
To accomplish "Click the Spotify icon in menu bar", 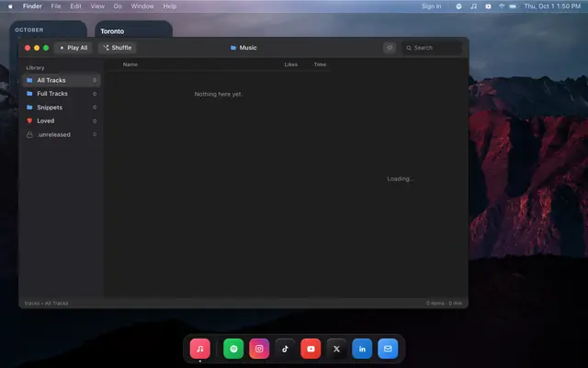I will point(458,6).
